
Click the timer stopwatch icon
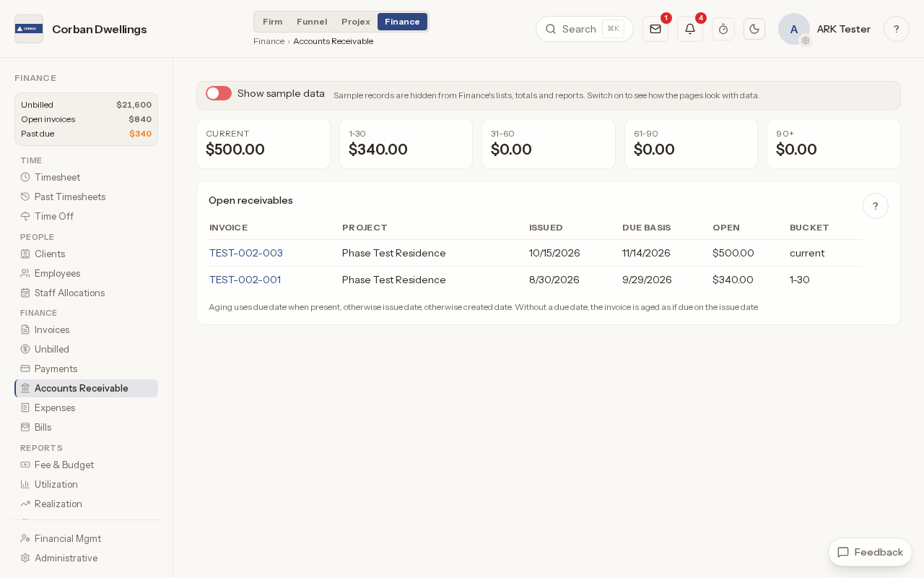tap(723, 29)
